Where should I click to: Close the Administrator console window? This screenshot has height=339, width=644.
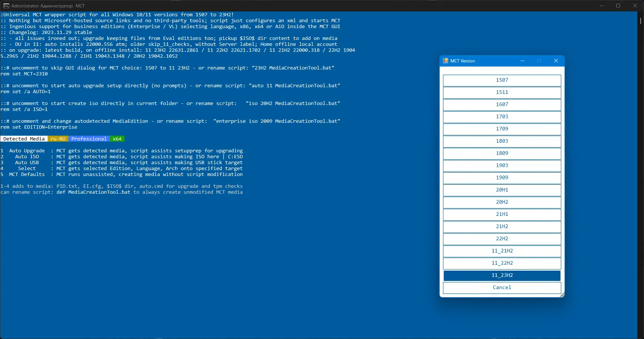635,6
